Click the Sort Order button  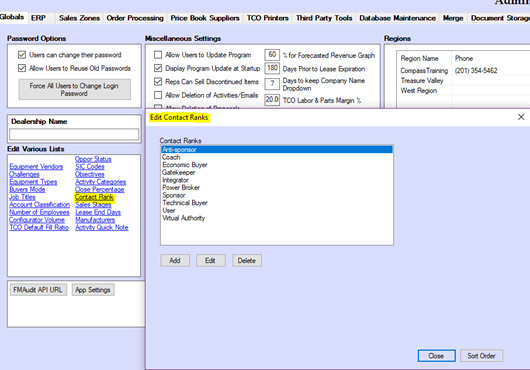[481, 356]
